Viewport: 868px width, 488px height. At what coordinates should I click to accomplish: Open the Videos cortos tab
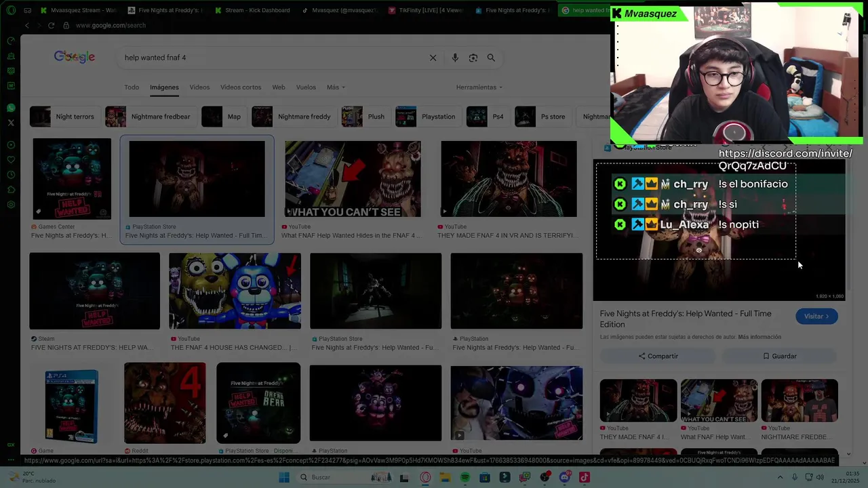tap(241, 87)
